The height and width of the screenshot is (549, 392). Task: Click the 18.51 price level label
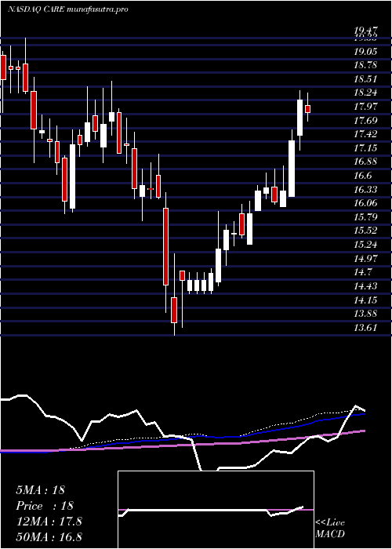click(x=365, y=79)
